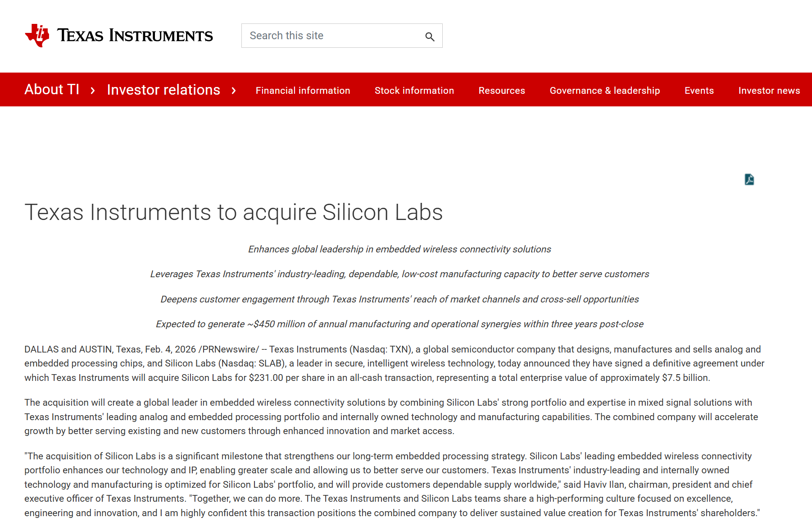This screenshot has width=812, height=522.
Task: Select Governance & leadership menu
Action: point(604,91)
